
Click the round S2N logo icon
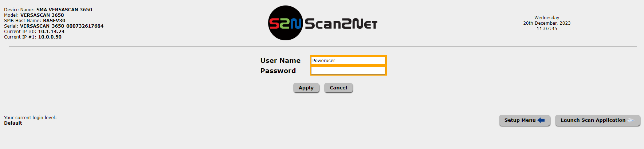(286, 23)
